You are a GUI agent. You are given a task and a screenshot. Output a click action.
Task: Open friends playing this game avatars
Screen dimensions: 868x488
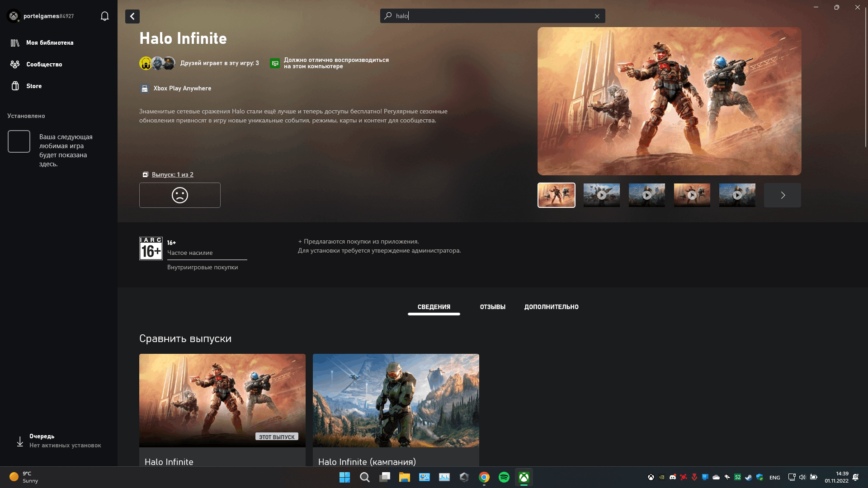(157, 63)
